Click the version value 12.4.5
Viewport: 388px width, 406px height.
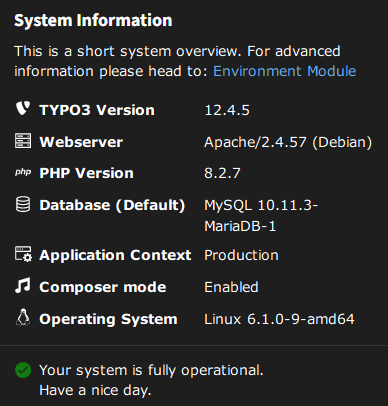pyautogui.click(x=227, y=110)
